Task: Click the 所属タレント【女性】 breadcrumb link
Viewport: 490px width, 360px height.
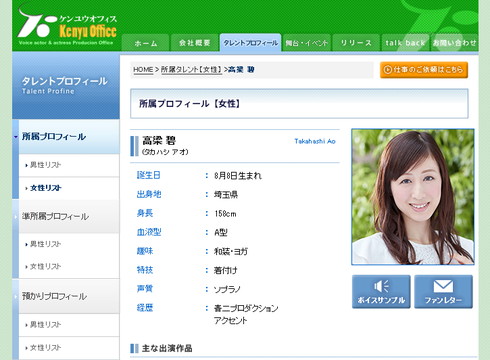Action: (x=191, y=70)
